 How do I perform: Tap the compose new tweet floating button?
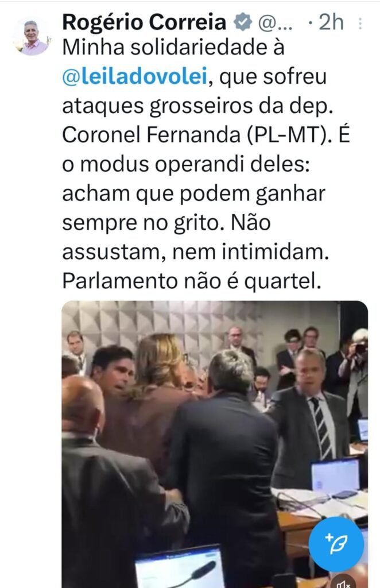point(336,544)
